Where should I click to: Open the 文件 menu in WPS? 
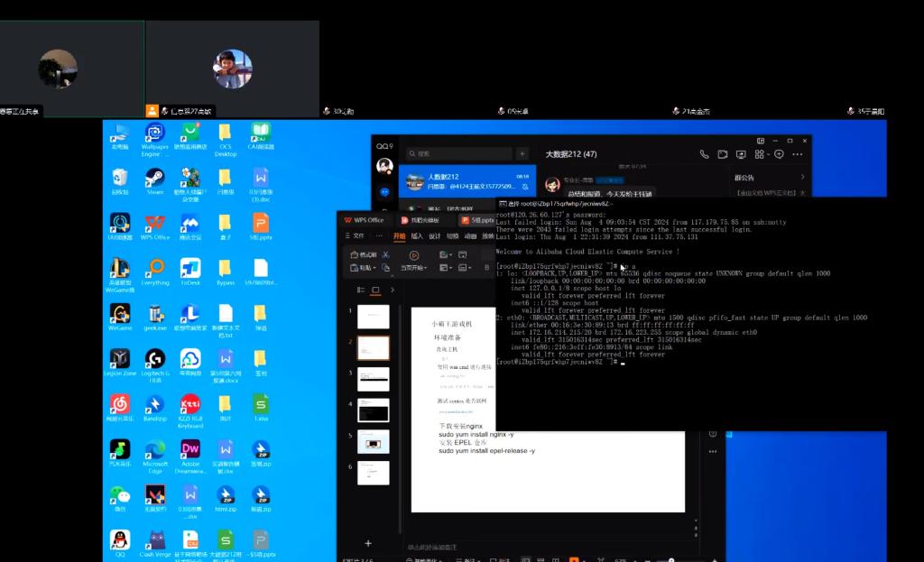pos(357,235)
